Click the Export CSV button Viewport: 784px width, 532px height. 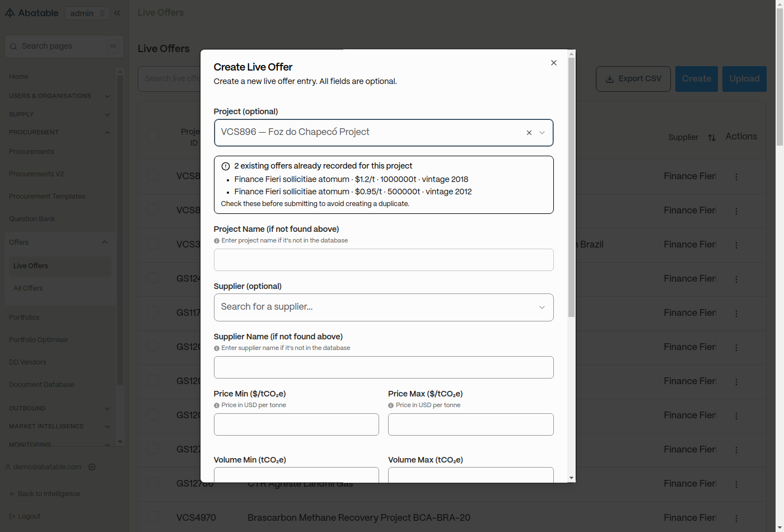point(633,79)
